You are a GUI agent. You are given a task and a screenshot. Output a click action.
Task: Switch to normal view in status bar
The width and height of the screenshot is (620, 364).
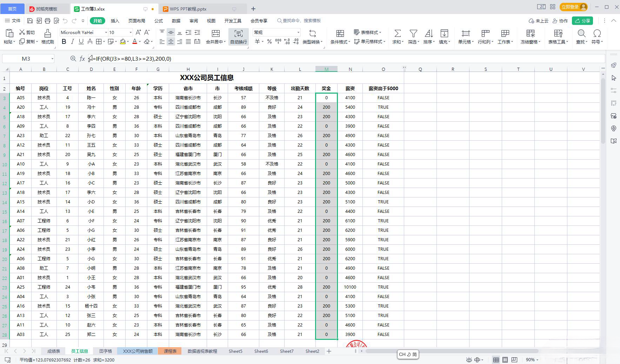[x=496, y=360]
